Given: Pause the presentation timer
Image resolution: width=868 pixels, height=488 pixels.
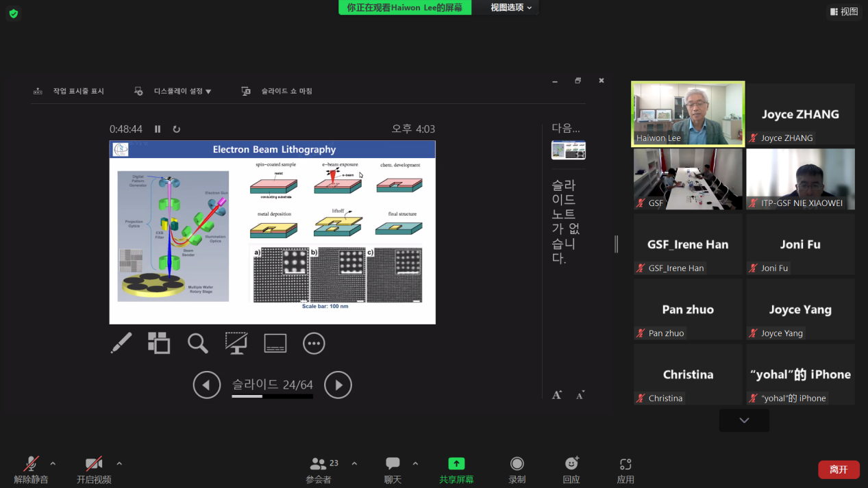Looking at the screenshot, I should coord(158,129).
